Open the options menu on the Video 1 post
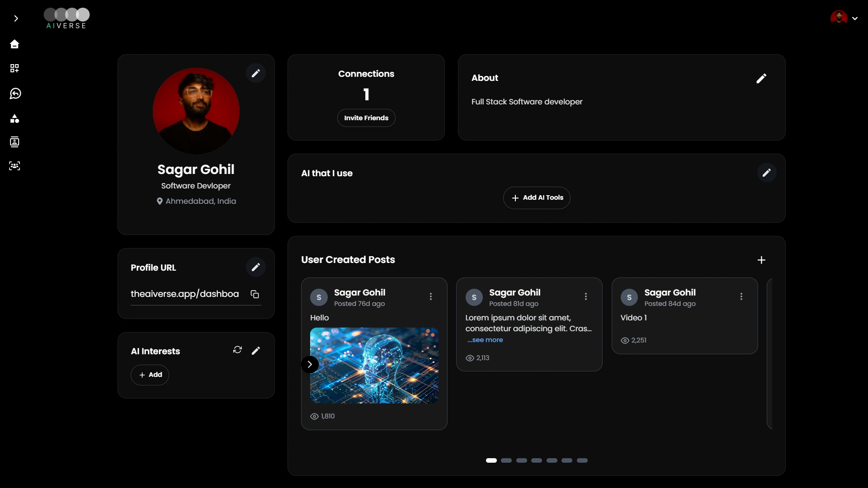The height and width of the screenshot is (488, 868). click(x=741, y=296)
